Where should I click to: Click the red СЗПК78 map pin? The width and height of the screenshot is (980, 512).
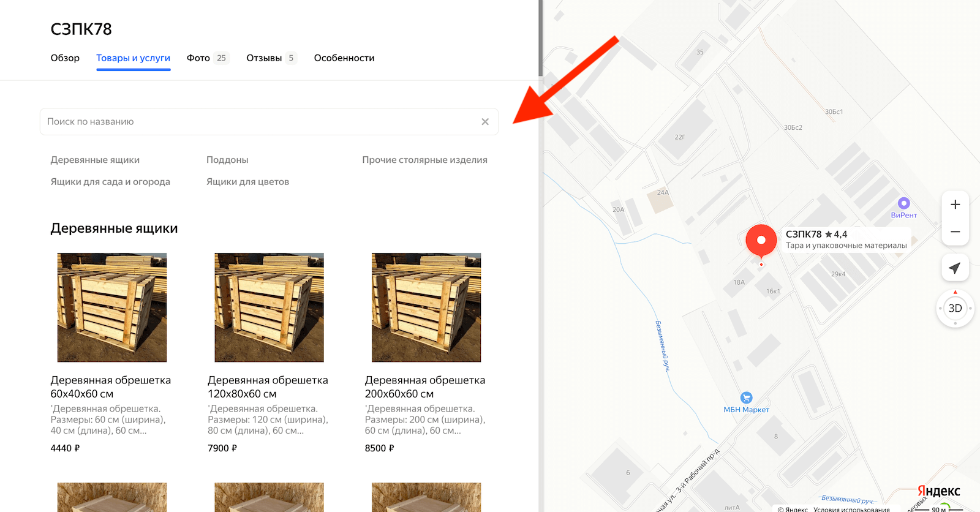tap(761, 241)
